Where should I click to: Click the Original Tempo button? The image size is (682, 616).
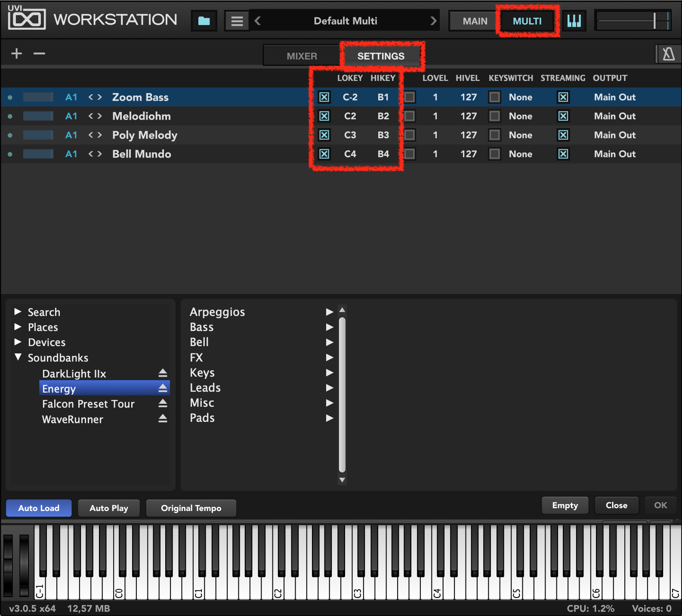coord(191,508)
